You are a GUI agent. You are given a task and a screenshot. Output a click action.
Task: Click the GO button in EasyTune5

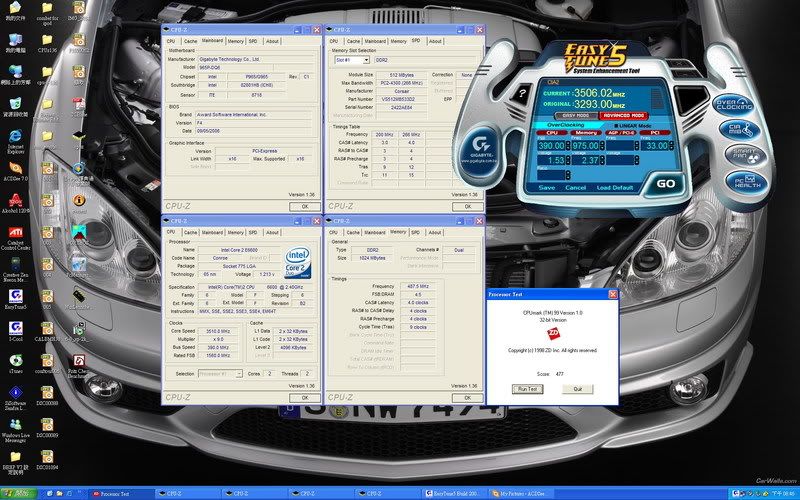tap(665, 184)
